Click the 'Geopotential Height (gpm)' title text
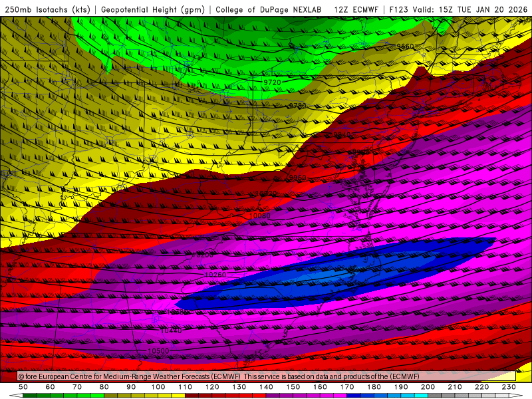532x399 pixels. [x=153, y=10]
